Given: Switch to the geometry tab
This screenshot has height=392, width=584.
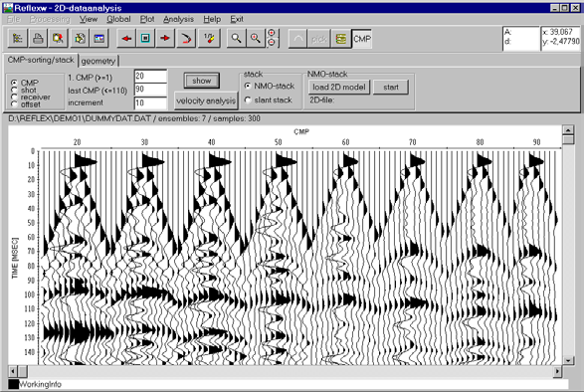Looking at the screenshot, I should 98,61.
